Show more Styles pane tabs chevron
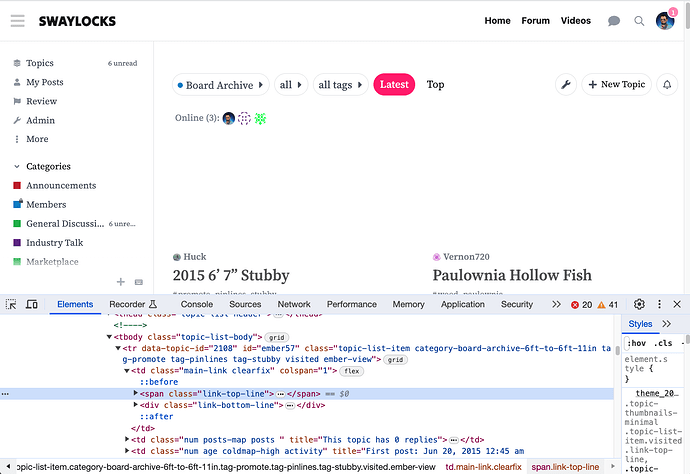Image resolution: width=690 pixels, height=474 pixels. point(667,324)
